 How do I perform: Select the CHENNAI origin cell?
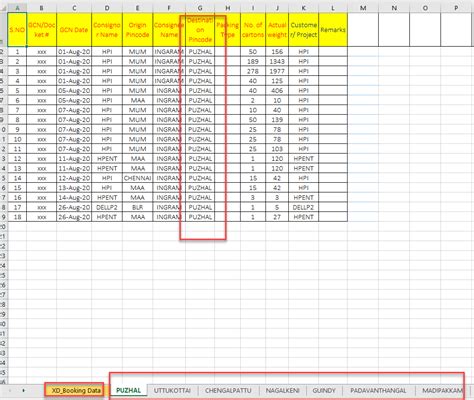pos(137,178)
